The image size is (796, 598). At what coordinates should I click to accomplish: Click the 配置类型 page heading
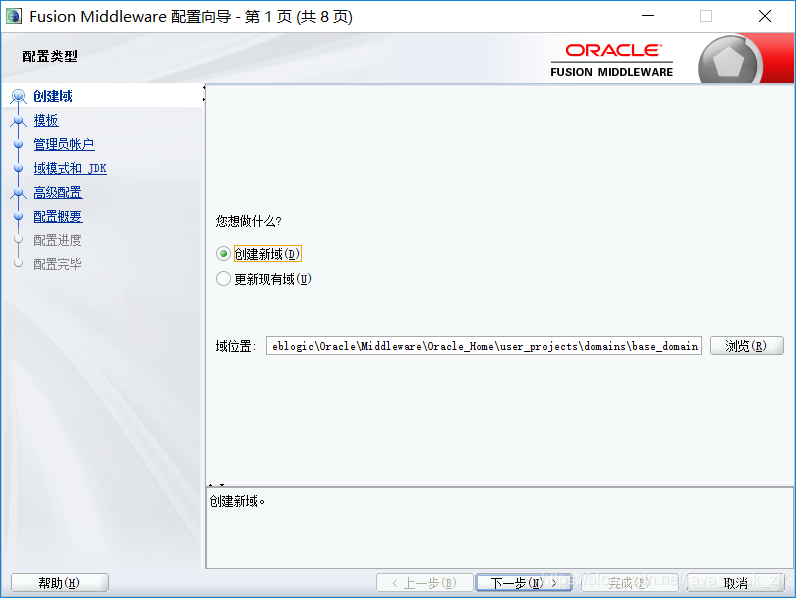pyautogui.click(x=50, y=56)
